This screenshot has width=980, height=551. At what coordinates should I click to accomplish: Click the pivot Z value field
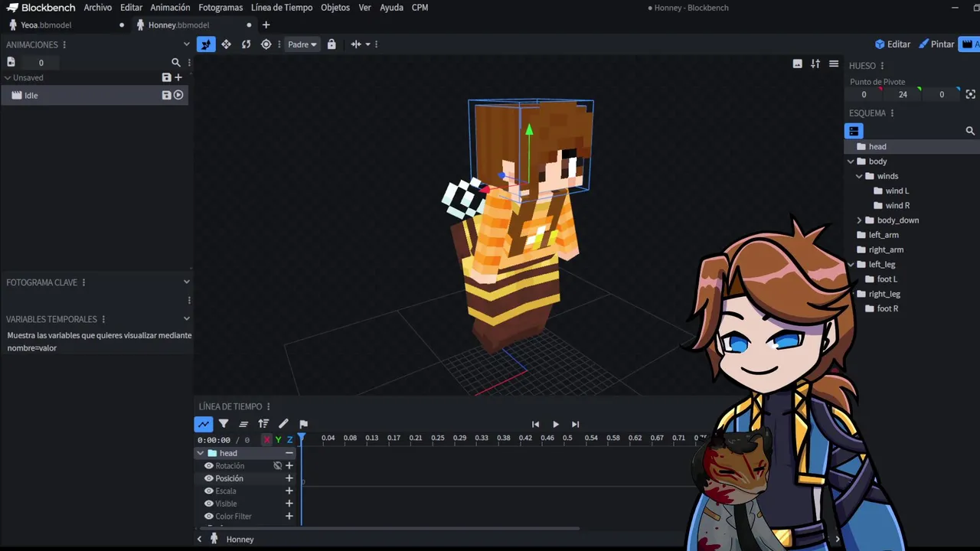(x=942, y=95)
